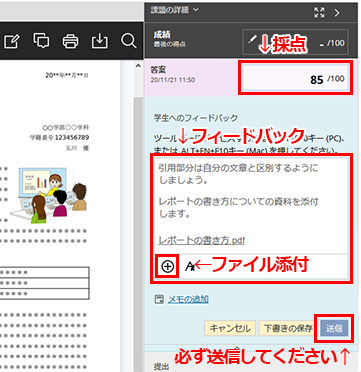This screenshot has height=372, width=361.
Task: Open the comments speech-bubble icon
Action: point(41,41)
